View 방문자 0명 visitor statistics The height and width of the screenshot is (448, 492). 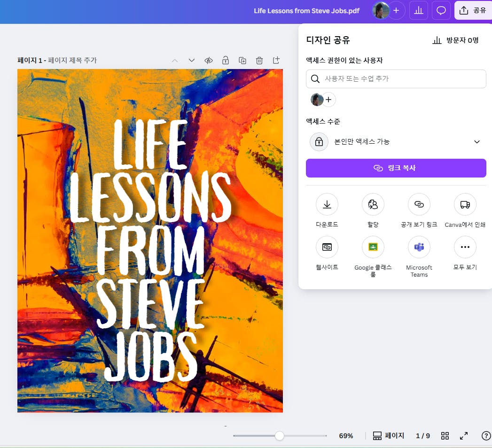456,40
